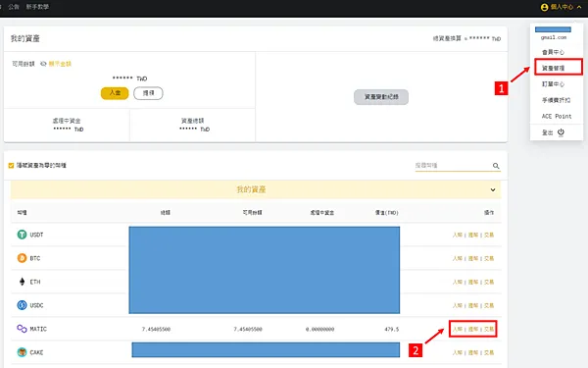The width and height of the screenshot is (588, 368).
Task: Open 會員中心 in the account menu
Action: coord(553,52)
